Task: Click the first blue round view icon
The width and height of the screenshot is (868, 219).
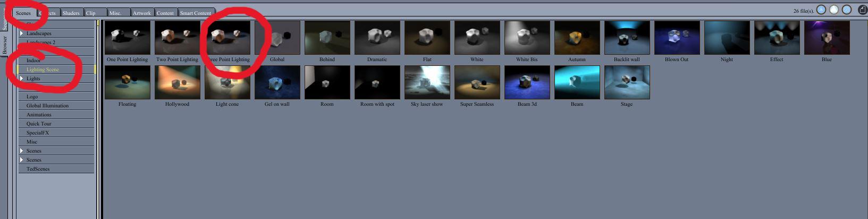Action: 821,10
